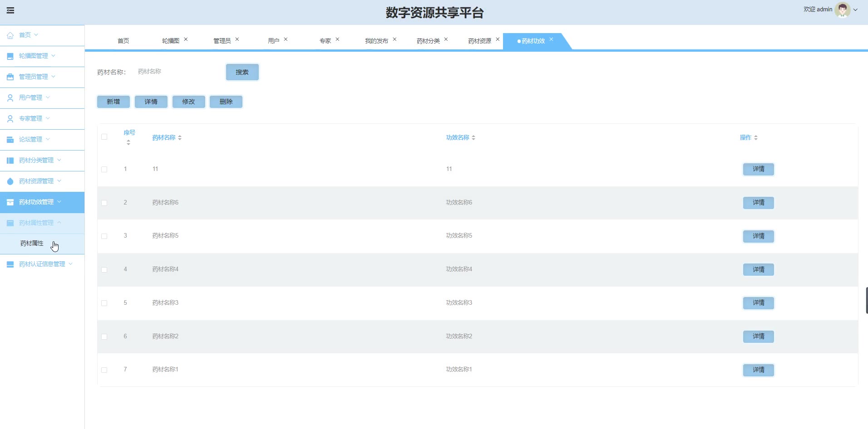The image size is (868, 429).
Task: Click the 搜索 button
Action: click(x=242, y=72)
